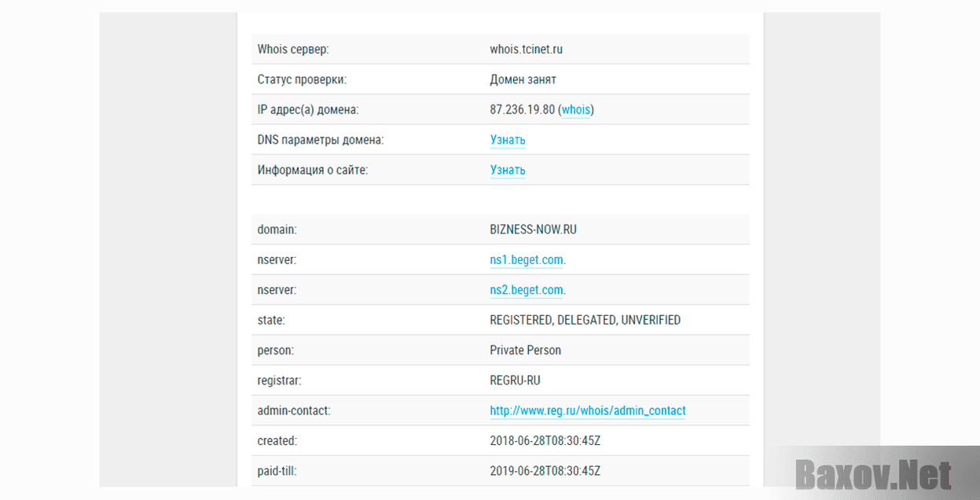980x500 pixels.
Task: Click the DNS параметры домена row label
Action: 321,140
